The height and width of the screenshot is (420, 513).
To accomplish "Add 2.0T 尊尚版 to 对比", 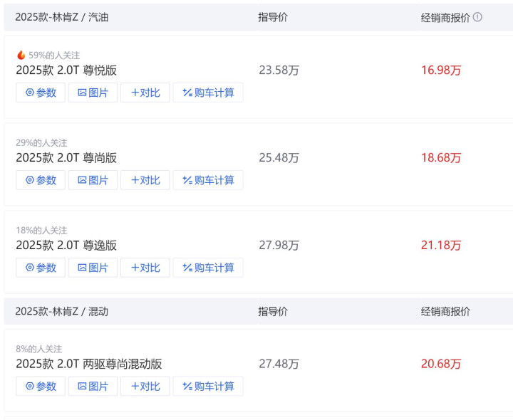I will coord(145,180).
